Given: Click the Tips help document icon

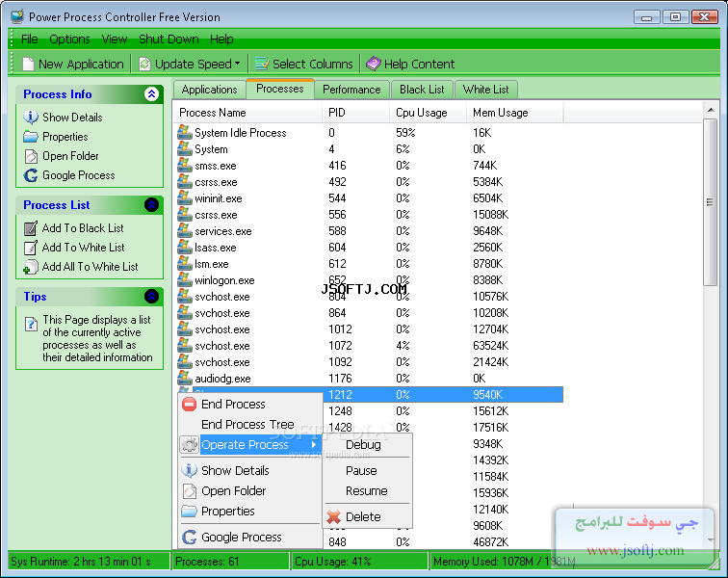Looking at the screenshot, I should [31, 324].
